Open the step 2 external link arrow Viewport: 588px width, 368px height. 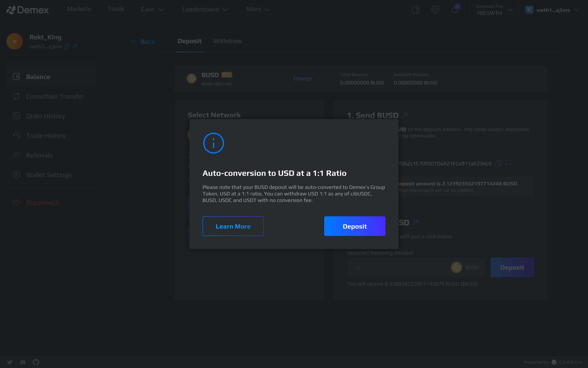tap(415, 222)
